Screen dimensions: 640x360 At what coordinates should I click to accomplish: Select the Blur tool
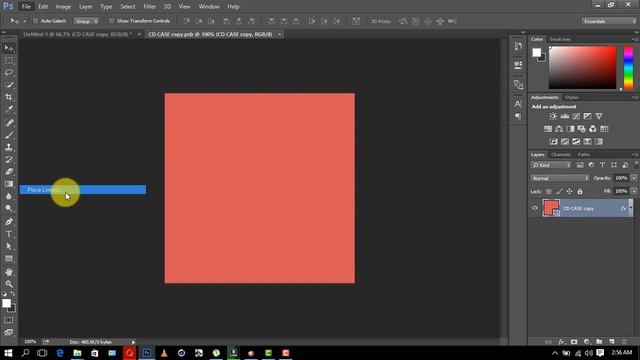click(9, 196)
